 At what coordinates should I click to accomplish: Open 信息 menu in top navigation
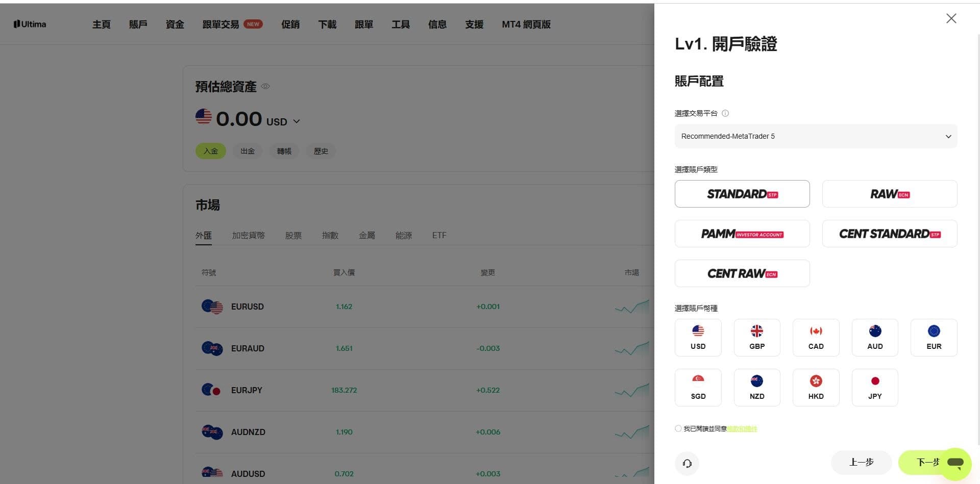tap(437, 24)
